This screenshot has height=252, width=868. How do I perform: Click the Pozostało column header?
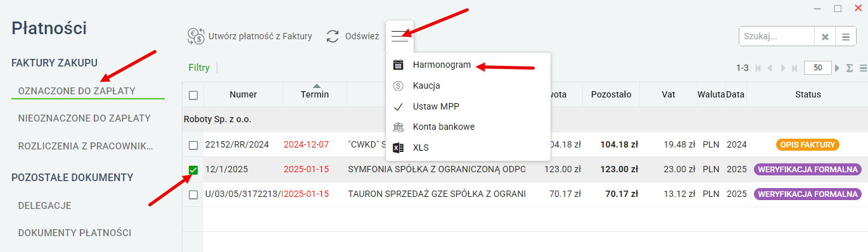611,94
